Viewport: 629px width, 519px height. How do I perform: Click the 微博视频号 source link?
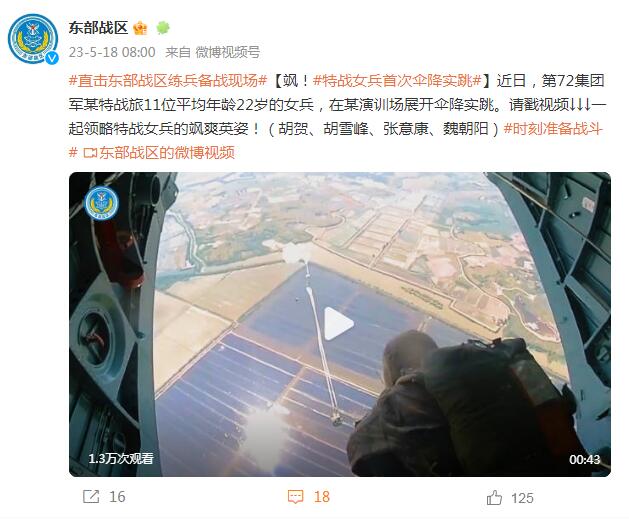point(227,52)
